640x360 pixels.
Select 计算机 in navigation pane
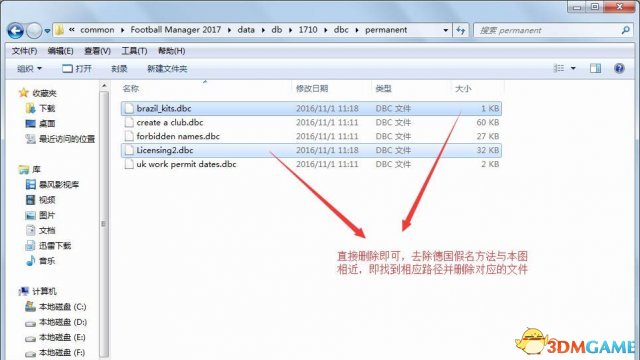point(38,291)
